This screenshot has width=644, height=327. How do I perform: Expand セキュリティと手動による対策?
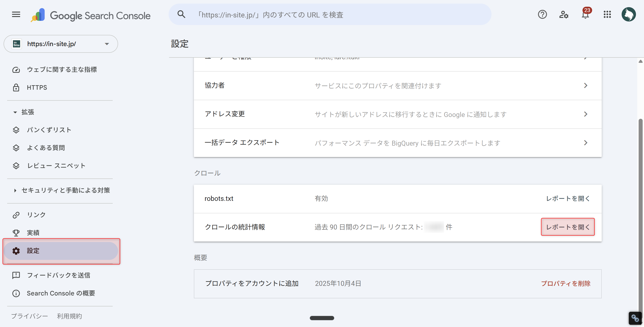pos(15,190)
